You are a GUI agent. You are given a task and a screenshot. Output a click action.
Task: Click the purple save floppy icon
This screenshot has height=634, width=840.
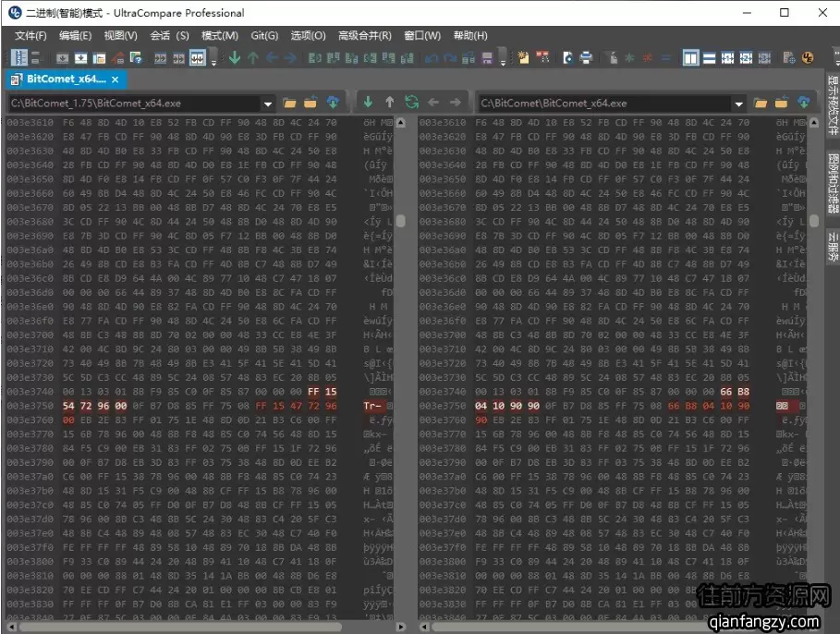click(487, 58)
